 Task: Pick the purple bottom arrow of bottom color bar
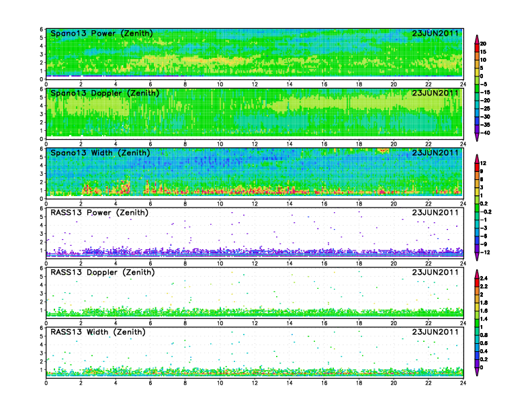tap(477, 371)
